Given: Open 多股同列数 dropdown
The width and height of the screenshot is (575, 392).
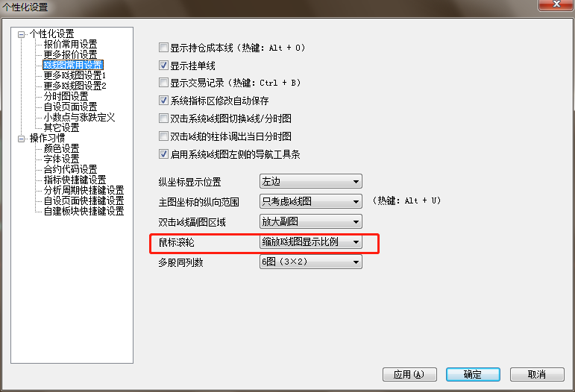Looking at the screenshot, I should 310,262.
